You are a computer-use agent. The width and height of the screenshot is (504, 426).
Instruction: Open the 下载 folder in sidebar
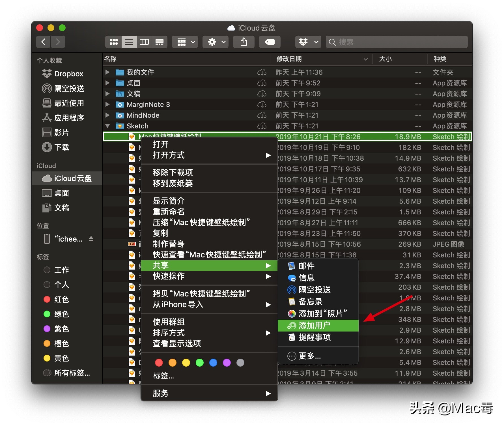[63, 147]
